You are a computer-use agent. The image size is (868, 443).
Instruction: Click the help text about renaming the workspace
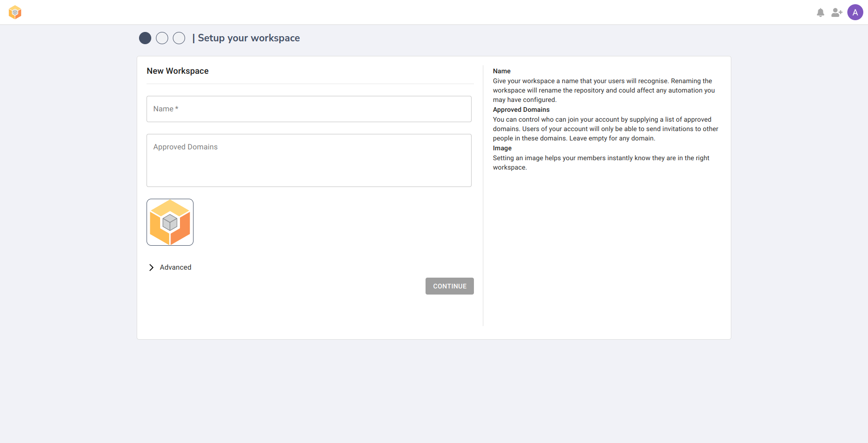pyautogui.click(x=603, y=90)
